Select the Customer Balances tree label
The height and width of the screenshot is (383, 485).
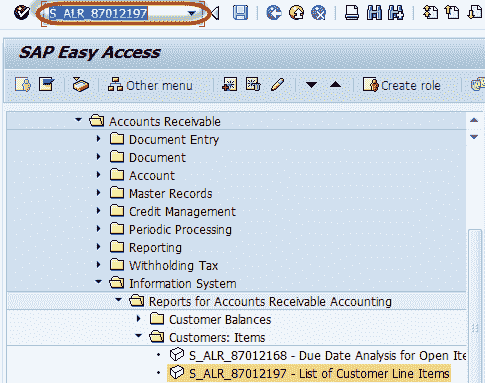[220, 320]
